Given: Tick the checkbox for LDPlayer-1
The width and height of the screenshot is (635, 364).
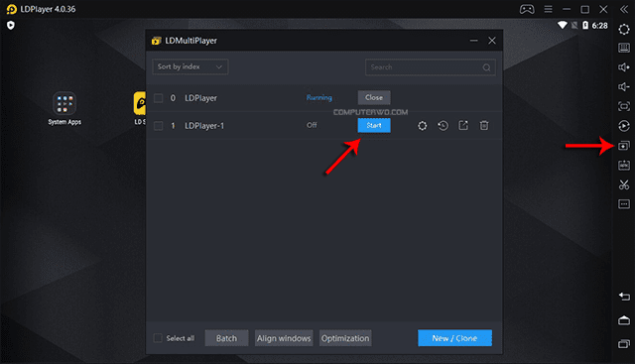Looking at the screenshot, I should (x=159, y=126).
